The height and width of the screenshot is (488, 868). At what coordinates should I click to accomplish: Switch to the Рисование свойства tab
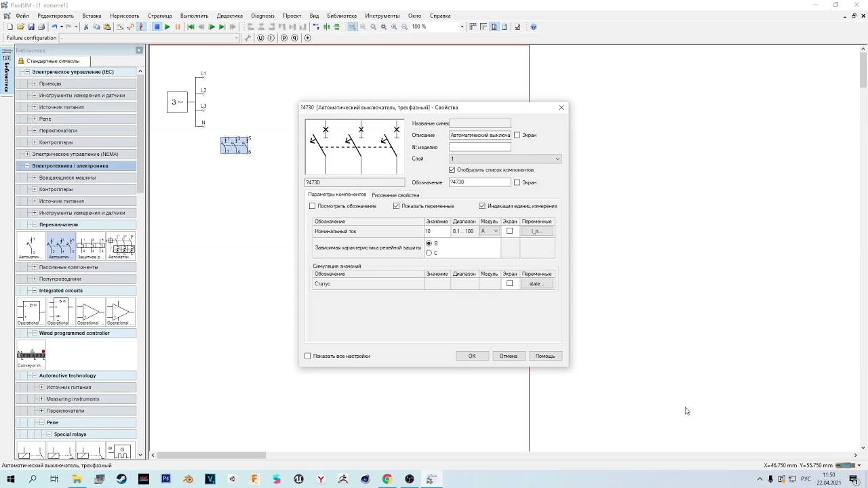395,195
